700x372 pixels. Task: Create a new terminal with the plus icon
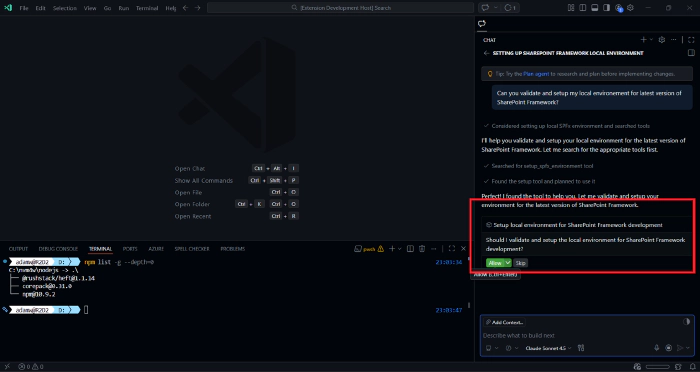coord(392,249)
